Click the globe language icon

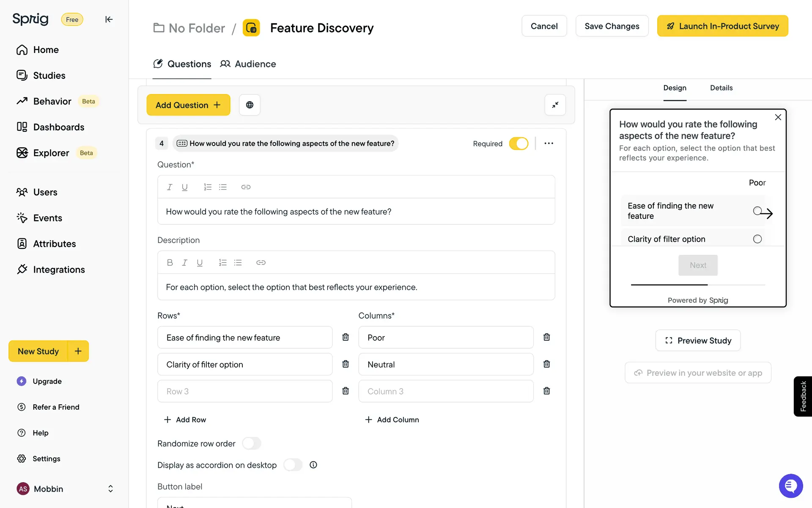coord(250,105)
